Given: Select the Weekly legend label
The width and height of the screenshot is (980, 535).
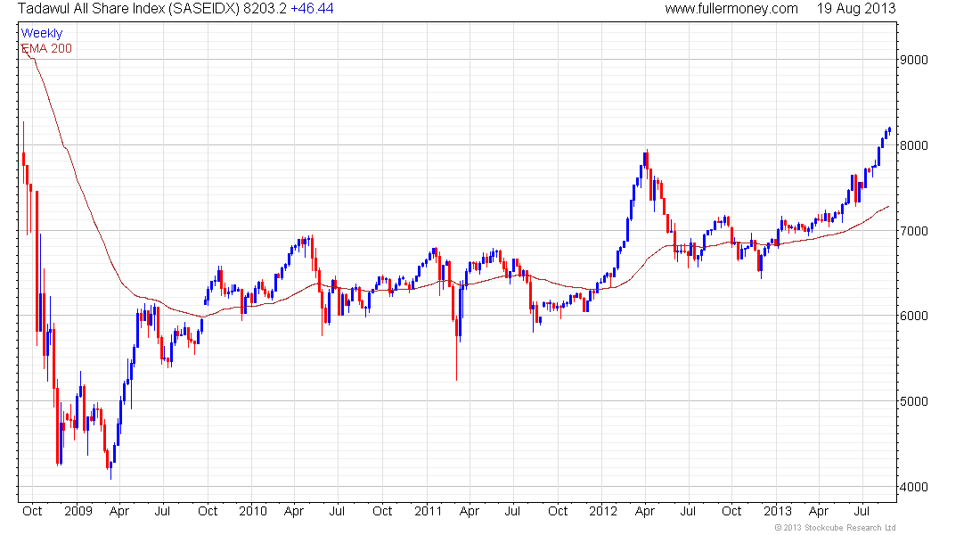Looking at the screenshot, I should [42, 33].
